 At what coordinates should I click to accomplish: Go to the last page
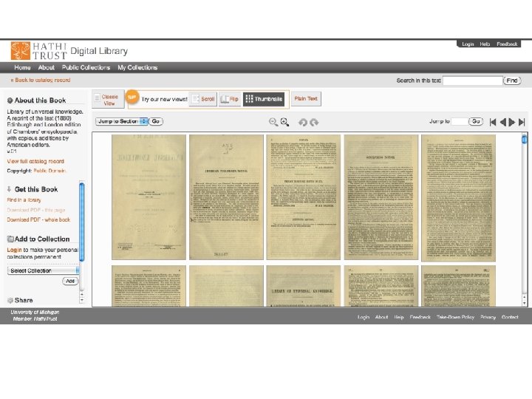[522, 122]
